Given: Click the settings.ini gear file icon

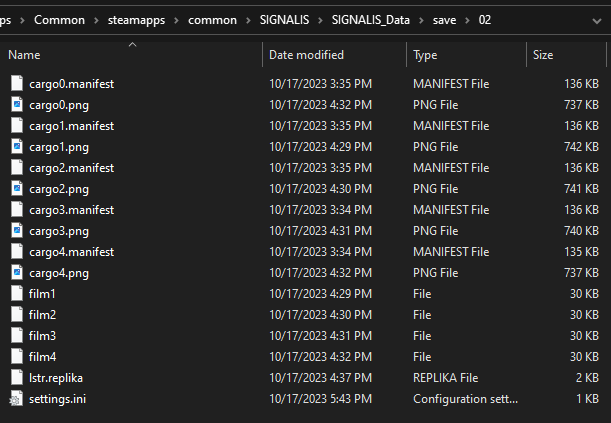Looking at the screenshot, I should click(16, 399).
